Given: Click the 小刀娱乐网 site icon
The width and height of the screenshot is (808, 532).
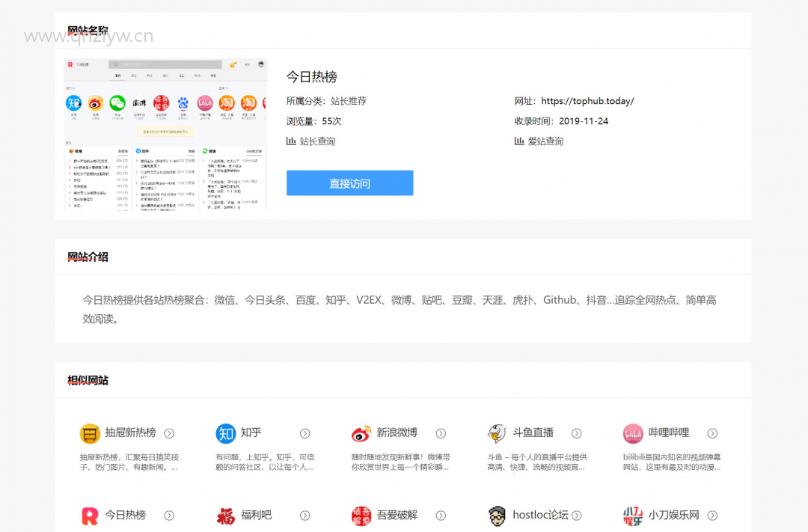Looking at the screenshot, I should [x=633, y=516].
